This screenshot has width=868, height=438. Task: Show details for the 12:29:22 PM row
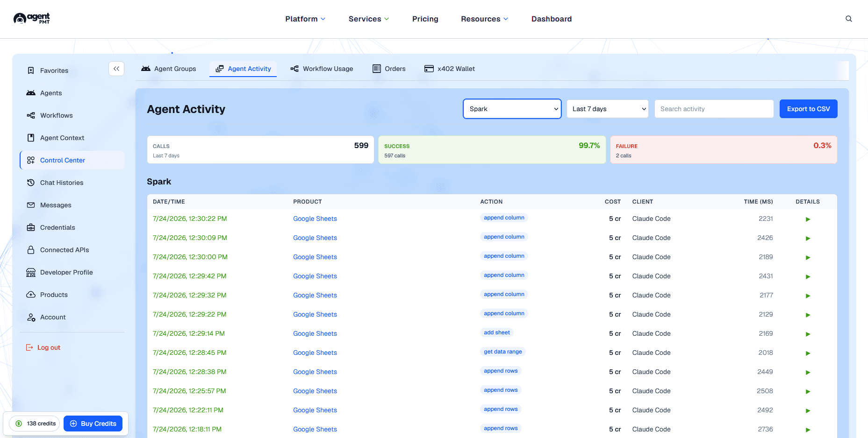pos(808,315)
